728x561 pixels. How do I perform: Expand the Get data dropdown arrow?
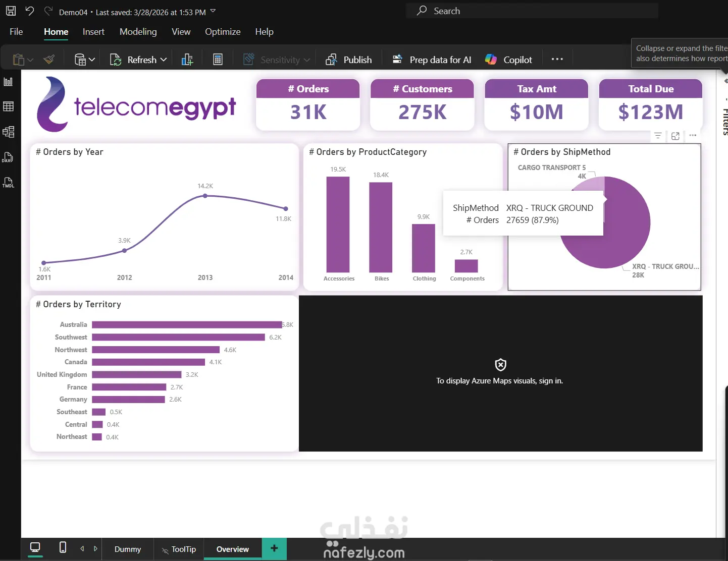[92, 60]
